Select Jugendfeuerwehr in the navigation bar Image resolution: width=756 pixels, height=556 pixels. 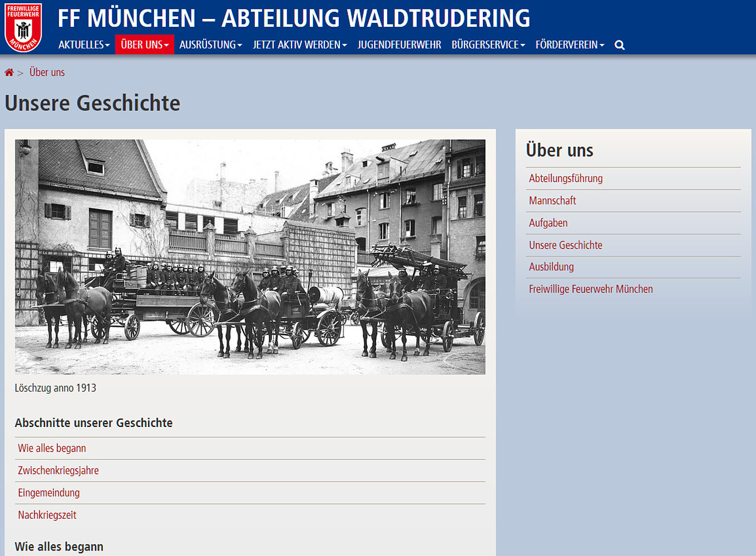399,45
